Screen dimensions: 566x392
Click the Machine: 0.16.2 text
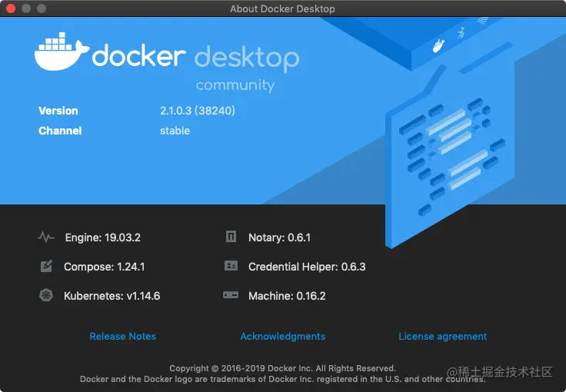[x=287, y=296]
